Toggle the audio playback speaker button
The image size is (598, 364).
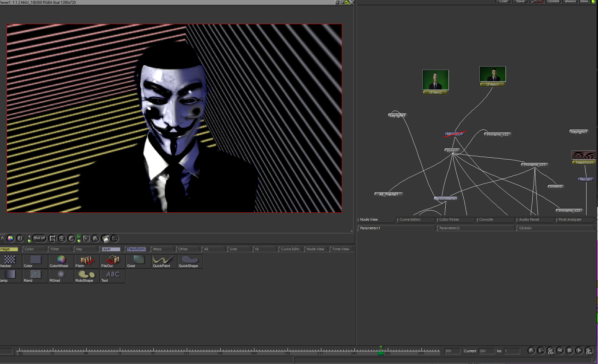[541, 351]
